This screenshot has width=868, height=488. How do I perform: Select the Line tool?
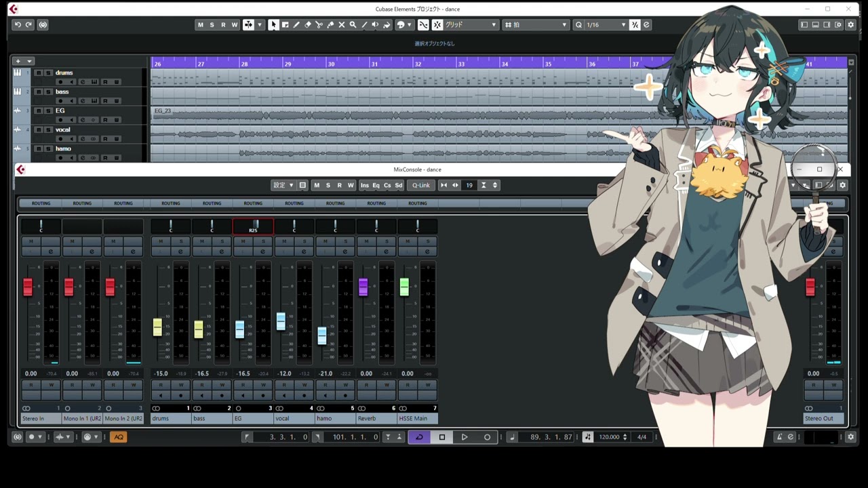(x=364, y=25)
